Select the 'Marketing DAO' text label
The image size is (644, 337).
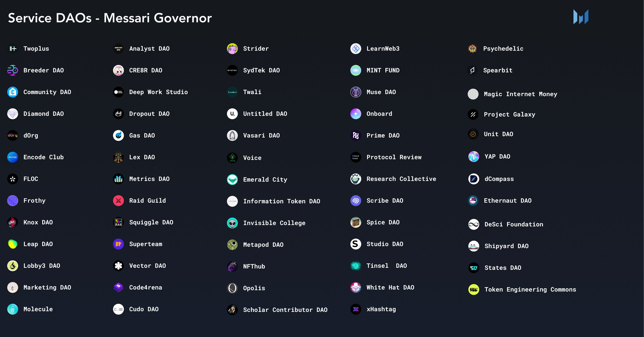click(x=47, y=287)
